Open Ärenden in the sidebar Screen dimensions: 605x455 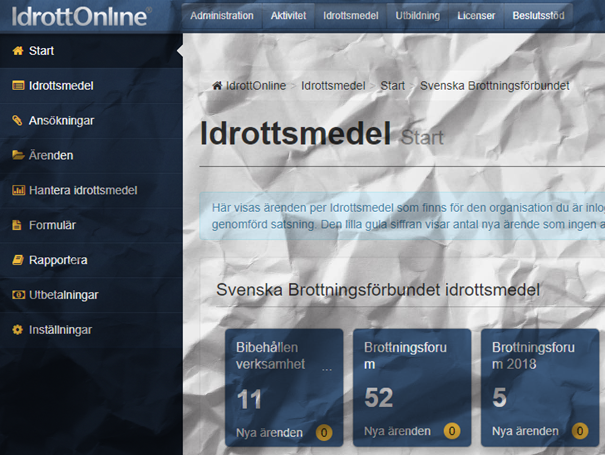pyautogui.click(x=91, y=155)
